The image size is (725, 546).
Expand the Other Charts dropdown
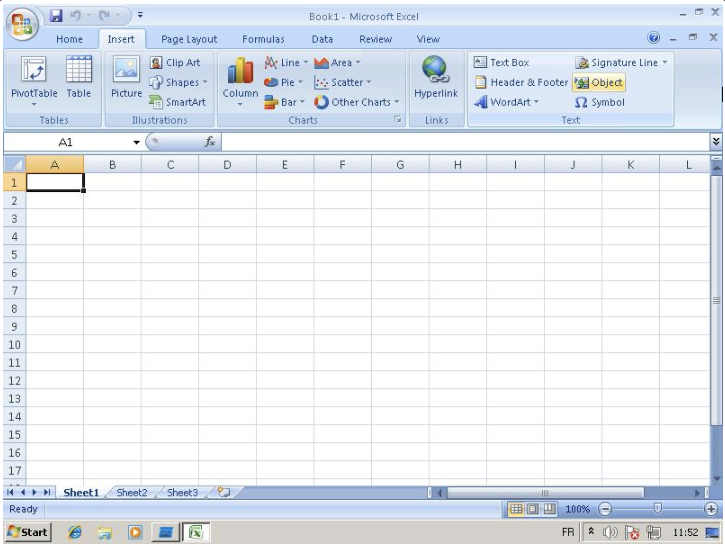tap(357, 102)
